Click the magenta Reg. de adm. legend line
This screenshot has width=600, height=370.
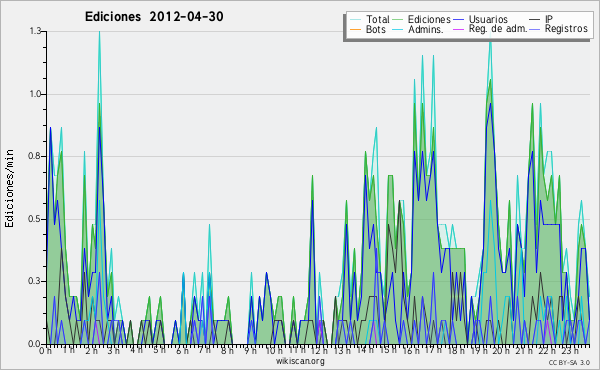(x=458, y=29)
